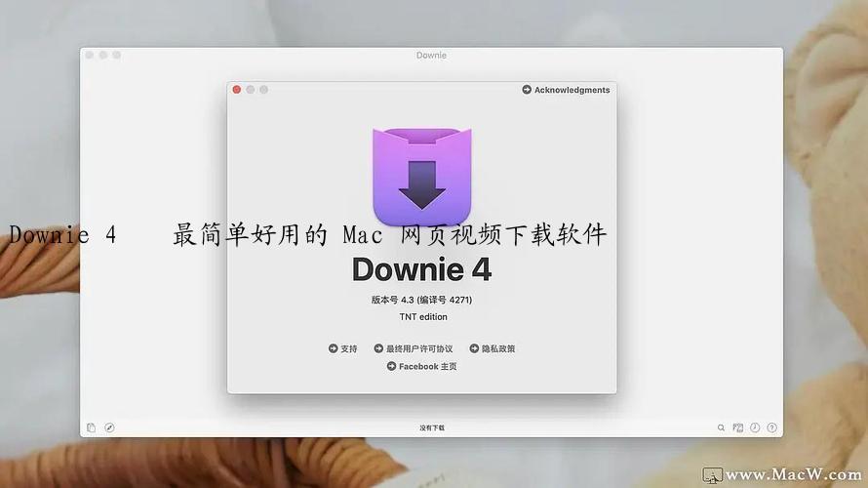
Task: Click the version text 版本号 4.3 (编译号 4271)
Action: (x=422, y=300)
